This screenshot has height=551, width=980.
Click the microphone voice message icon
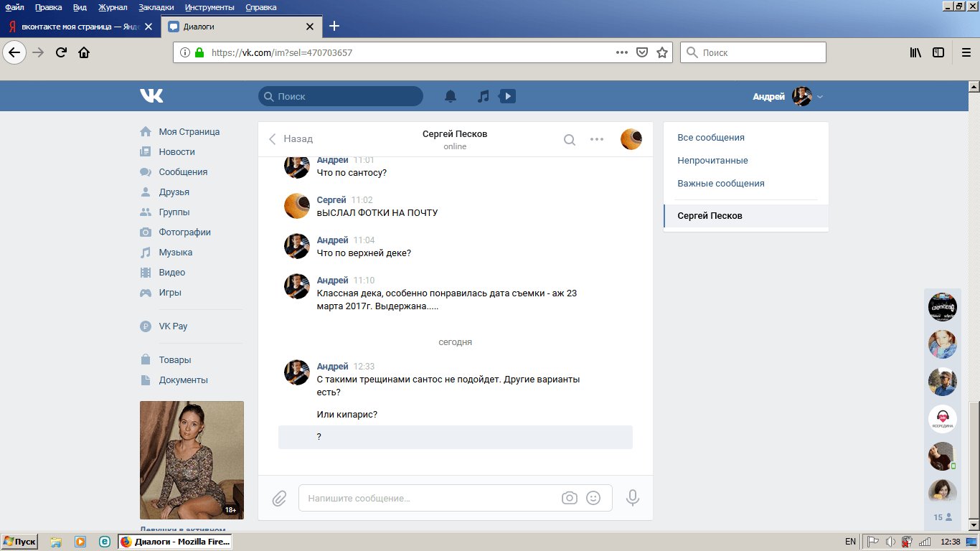point(632,498)
